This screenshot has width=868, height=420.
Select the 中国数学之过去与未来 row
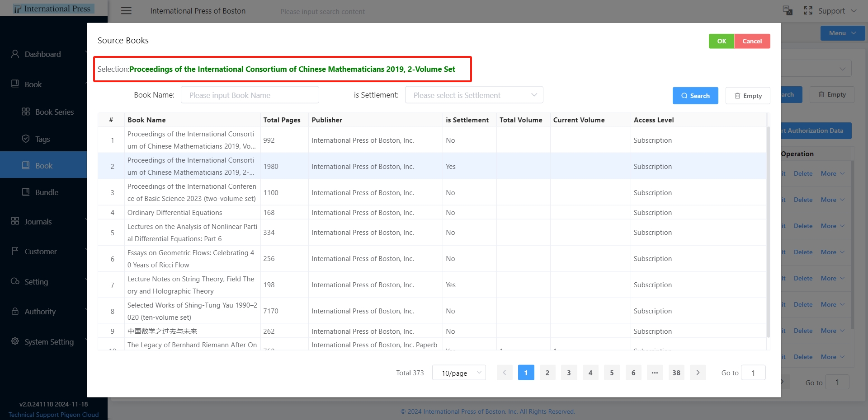[x=432, y=331]
